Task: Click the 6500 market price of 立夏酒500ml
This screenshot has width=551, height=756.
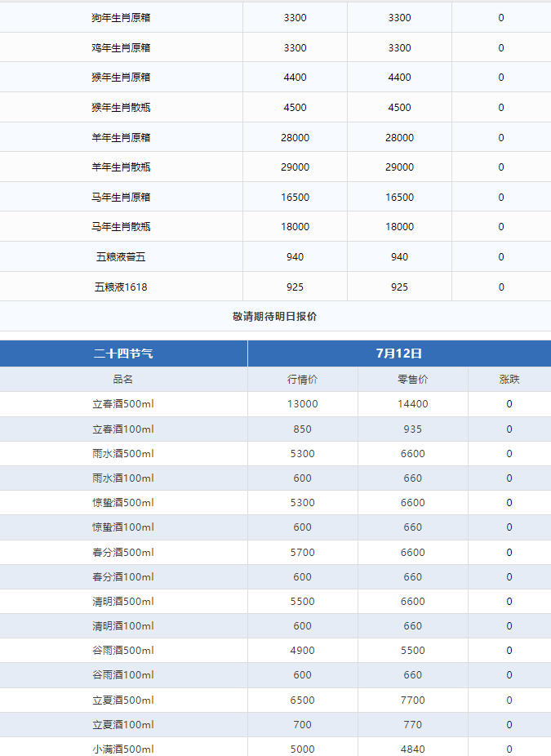Action: coord(302,700)
